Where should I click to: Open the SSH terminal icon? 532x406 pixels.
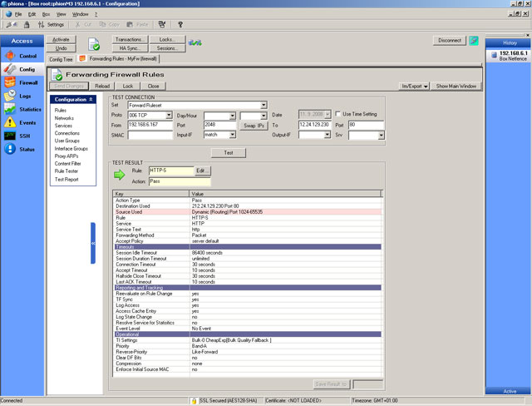(10, 136)
